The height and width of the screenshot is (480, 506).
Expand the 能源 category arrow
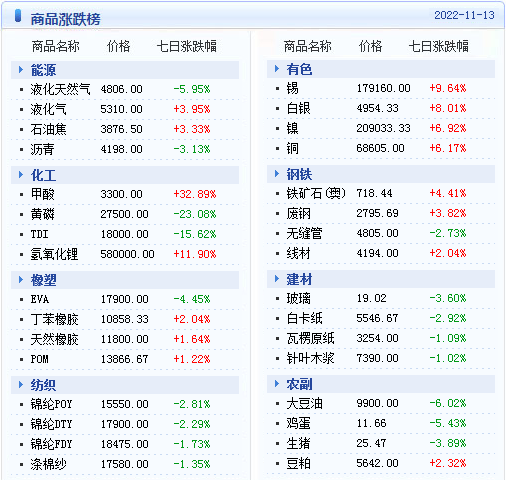pos(21,70)
